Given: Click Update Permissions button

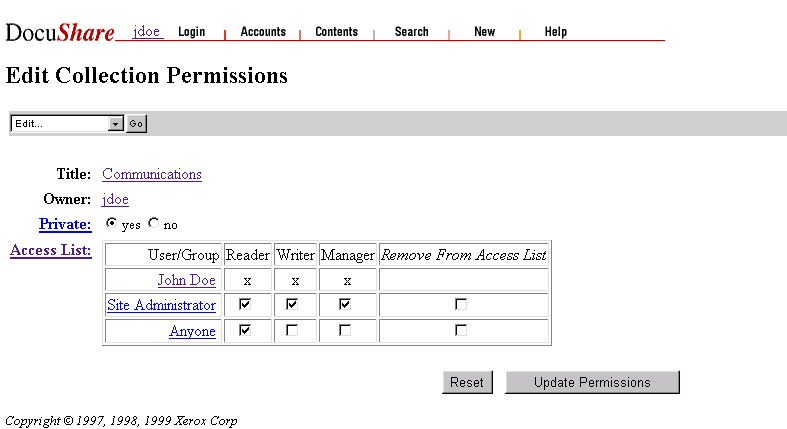Looking at the screenshot, I should pyautogui.click(x=592, y=382).
